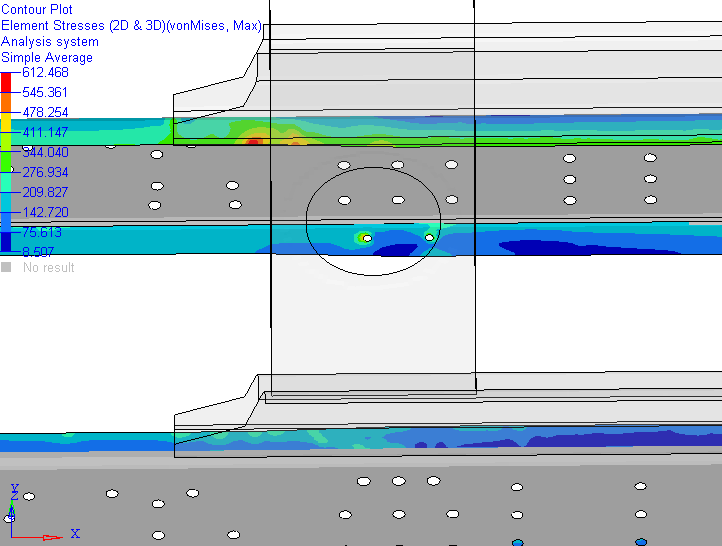Click the 276.934 legend value
The height and width of the screenshot is (546, 722).
(45, 172)
